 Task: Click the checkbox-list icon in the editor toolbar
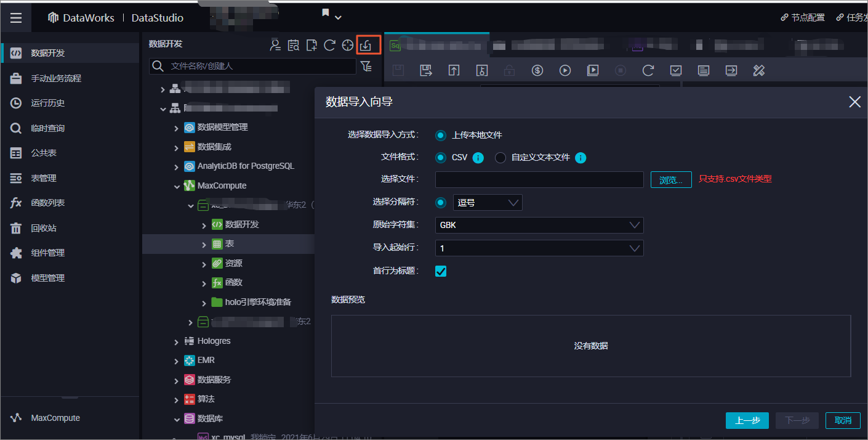pyautogui.click(x=675, y=70)
